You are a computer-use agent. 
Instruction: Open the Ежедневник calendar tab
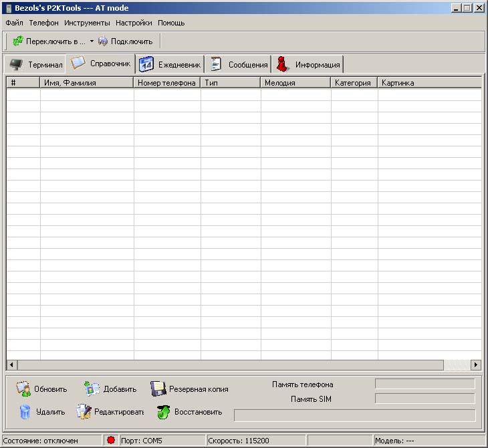pyautogui.click(x=170, y=64)
